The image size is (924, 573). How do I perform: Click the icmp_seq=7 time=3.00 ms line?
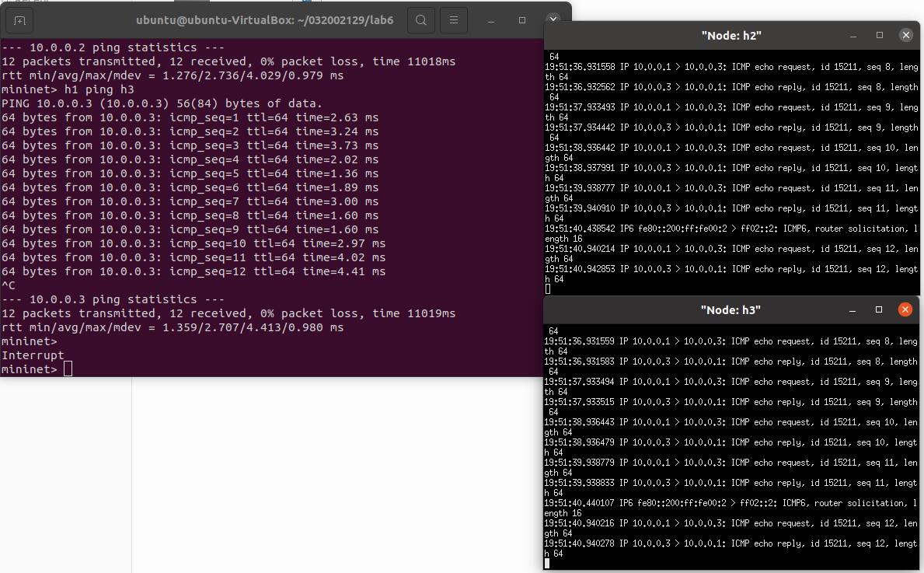(x=190, y=201)
